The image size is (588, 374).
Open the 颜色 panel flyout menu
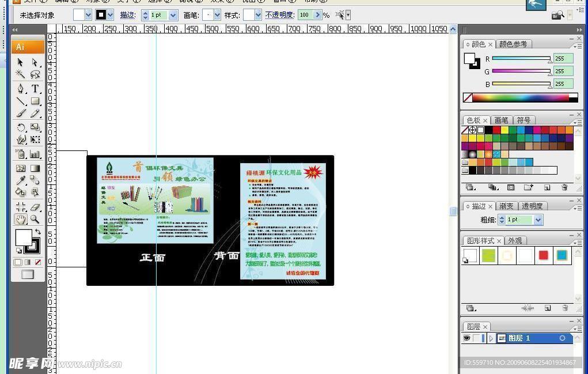(578, 46)
